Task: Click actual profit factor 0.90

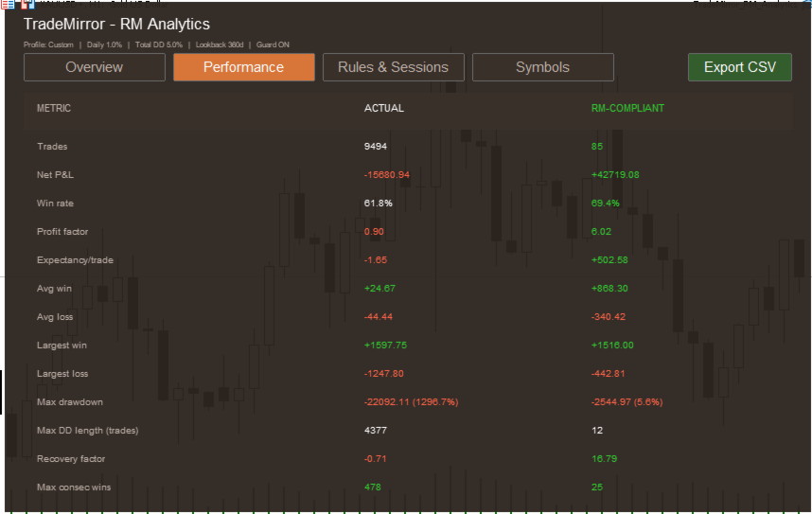Action: [x=374, y=232]
